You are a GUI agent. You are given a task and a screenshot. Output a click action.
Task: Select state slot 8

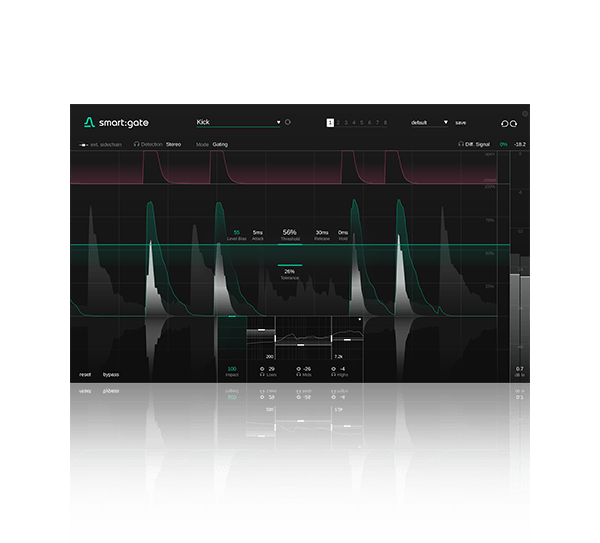pyautogui.click(x=385, y=122)
